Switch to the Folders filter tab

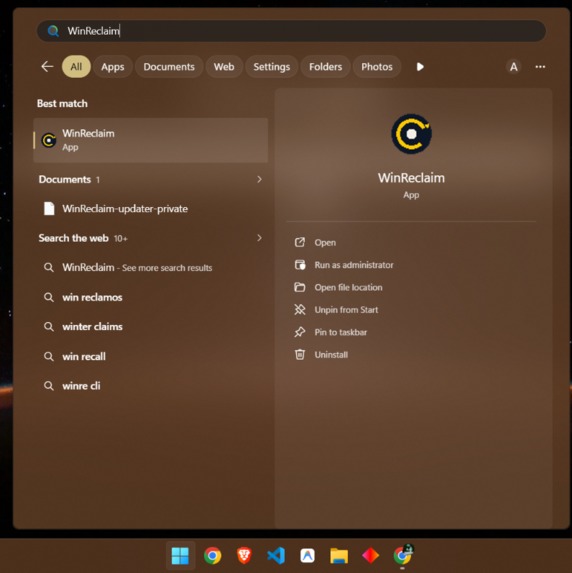[x=325, y=67]
